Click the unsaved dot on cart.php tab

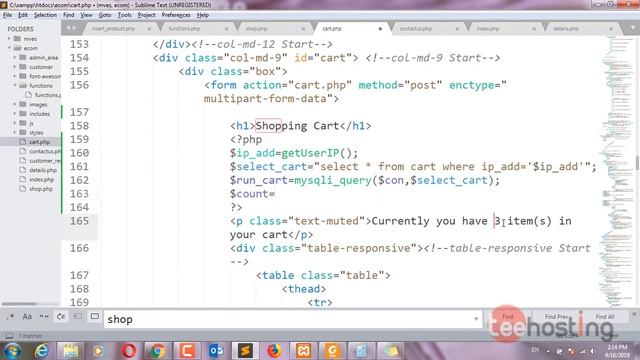(380, 29)
